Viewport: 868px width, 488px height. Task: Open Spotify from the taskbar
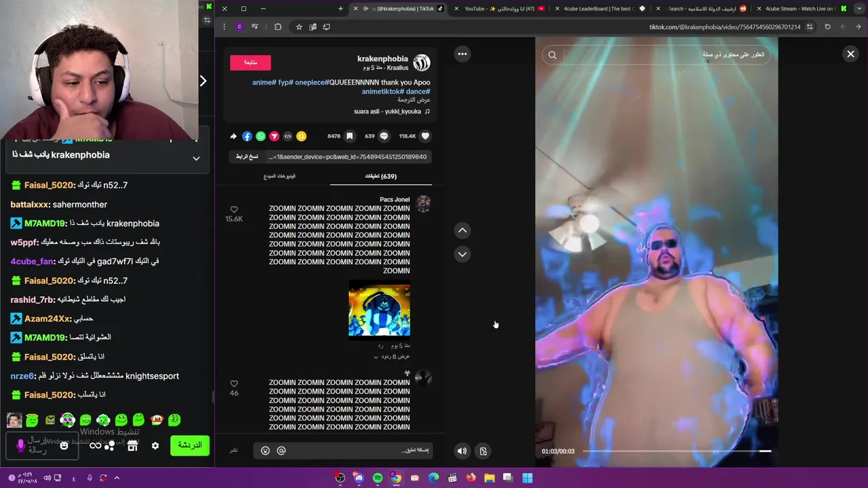pos(378,478)
